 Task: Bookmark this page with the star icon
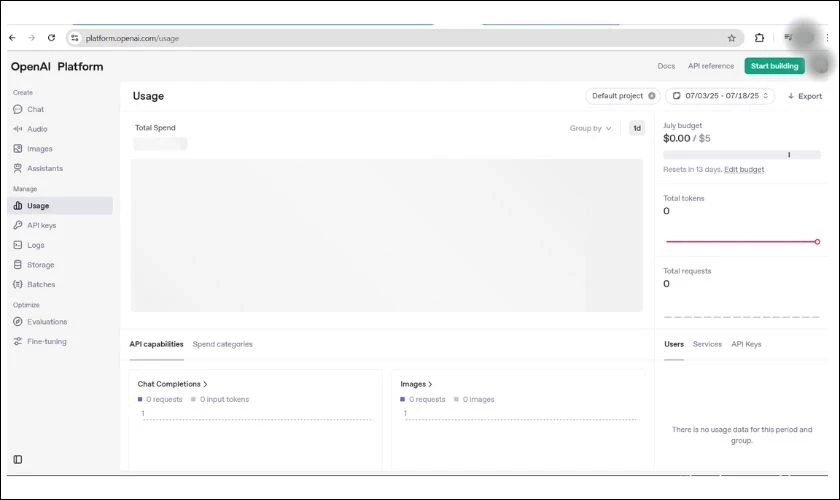tap(732, 38)
